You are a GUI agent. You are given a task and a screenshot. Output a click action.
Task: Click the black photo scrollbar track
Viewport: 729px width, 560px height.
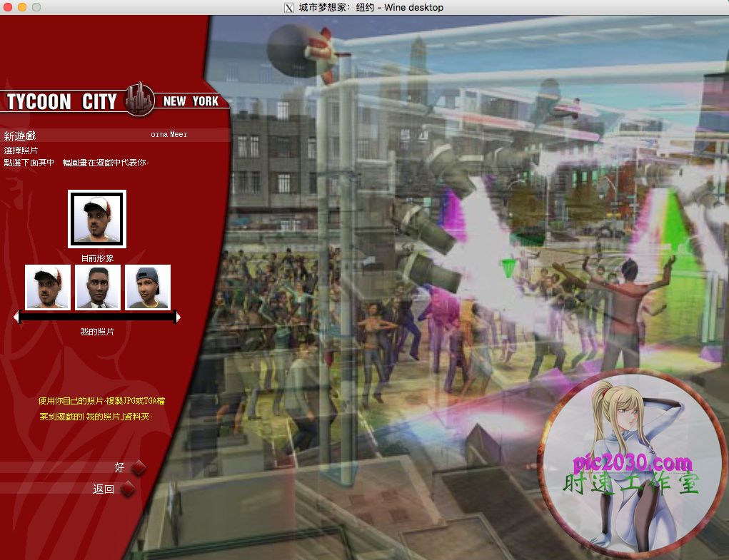[97, 317]
